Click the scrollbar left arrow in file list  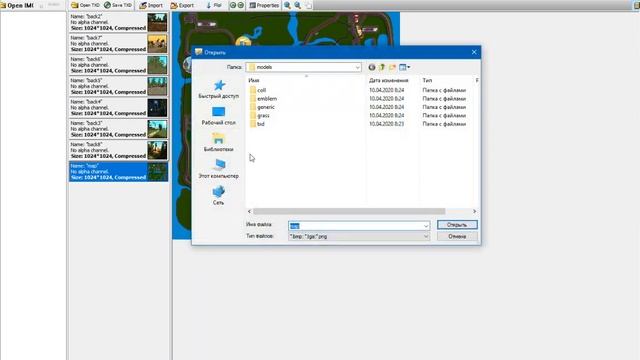[x=249, y=211]
